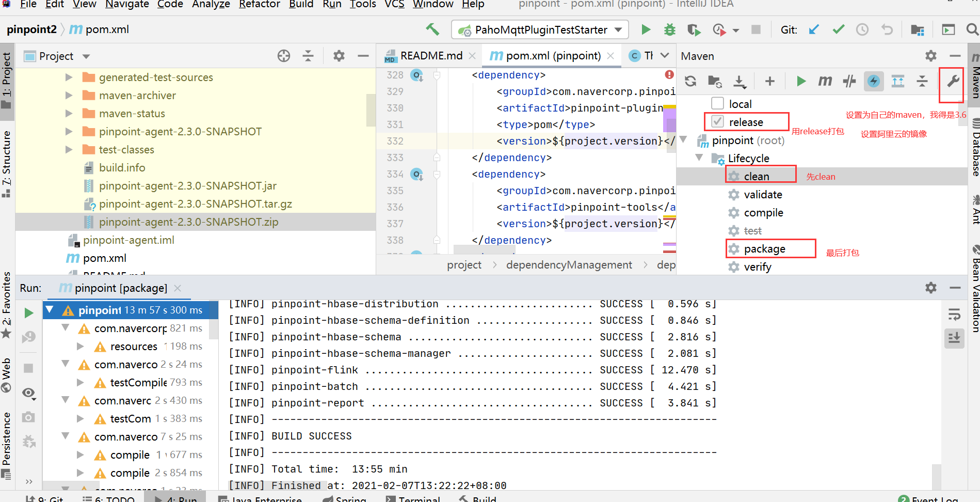Click Execute Maven Goal 'm' icon
This screenshot has width=980, height=502.
pos(825,81)
